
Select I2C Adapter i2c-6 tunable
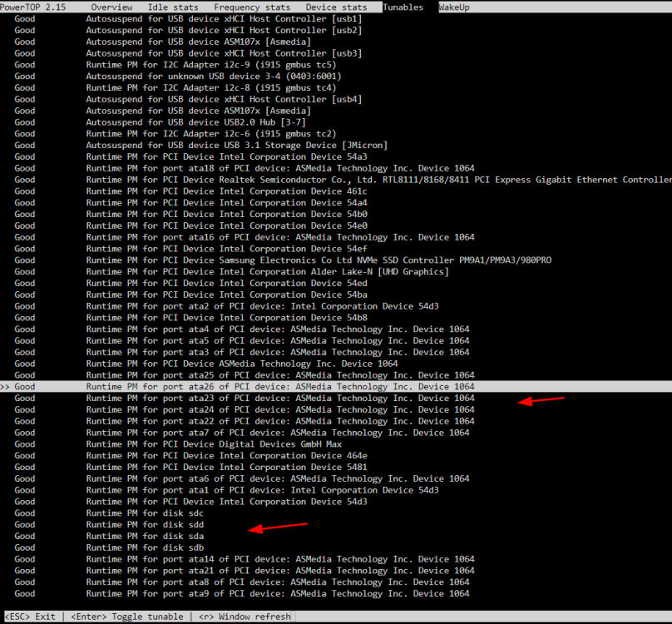point(336,134)
